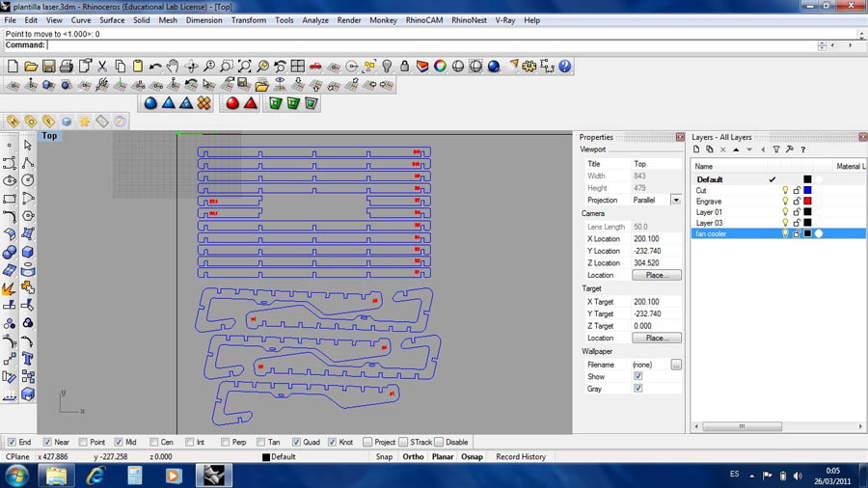The width and height of the screenshot is (868, 488).
Task: Cut selection with the scissors icon
Action: [x=102, y=67]
